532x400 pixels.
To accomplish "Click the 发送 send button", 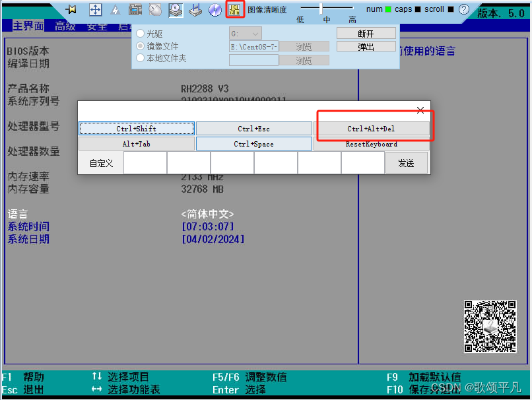I will tap(406, 163).
